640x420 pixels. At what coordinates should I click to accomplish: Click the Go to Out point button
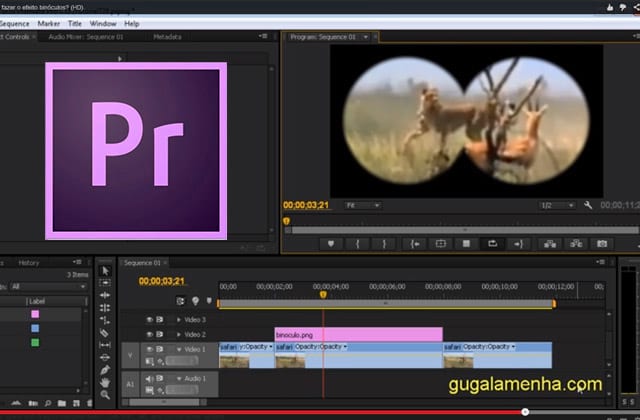[x=518, y=244]
